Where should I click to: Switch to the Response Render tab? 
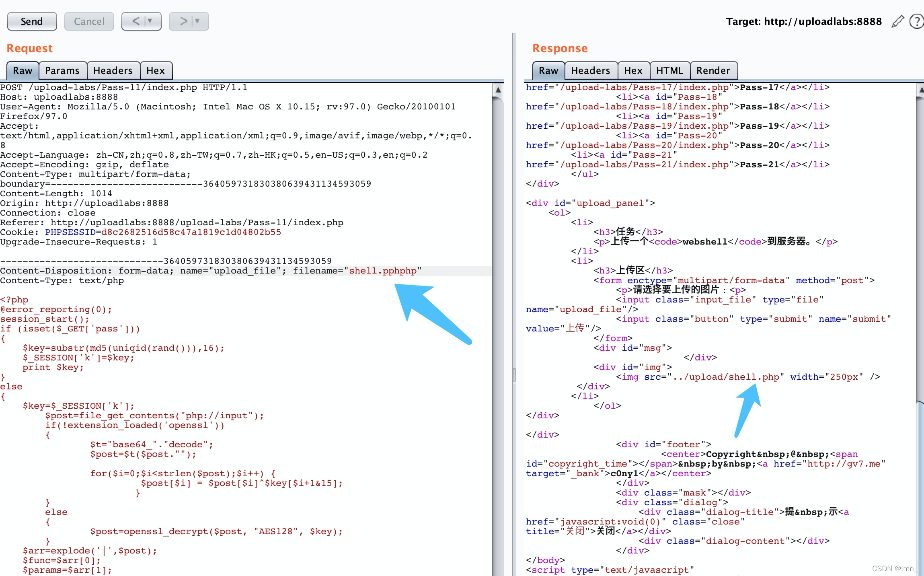click(713, 70)
